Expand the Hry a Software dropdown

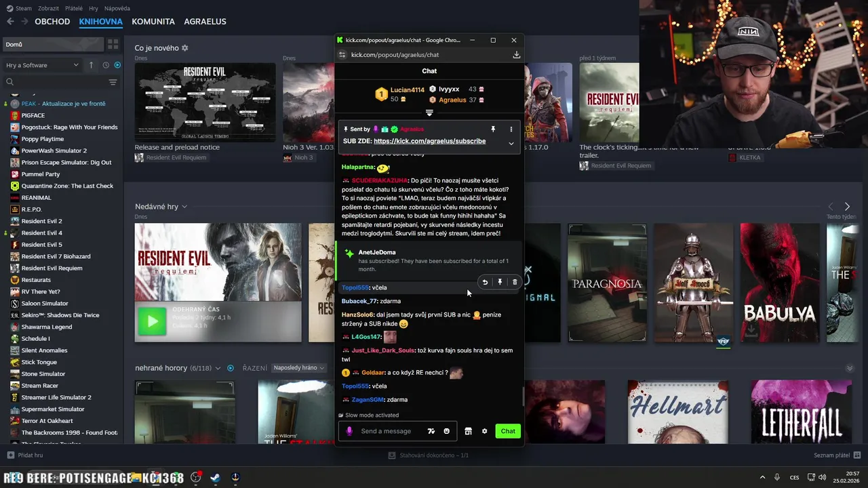[x=43, y=65]
